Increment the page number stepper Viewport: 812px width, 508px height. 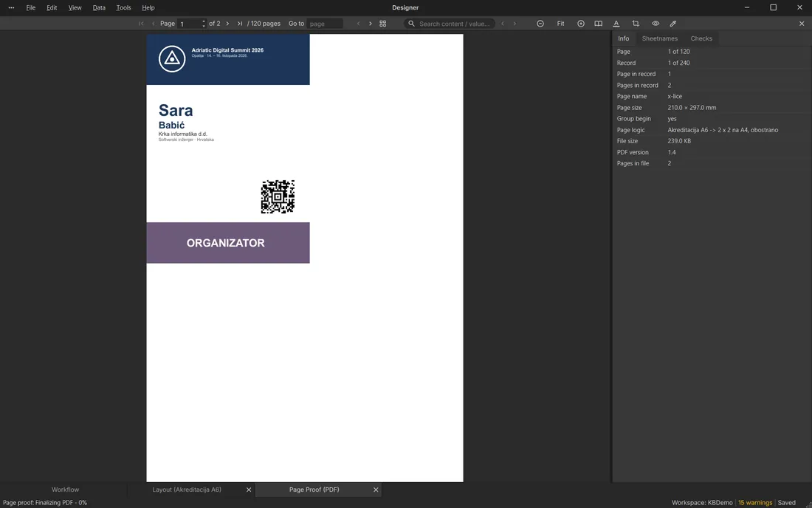coord(204,21)
